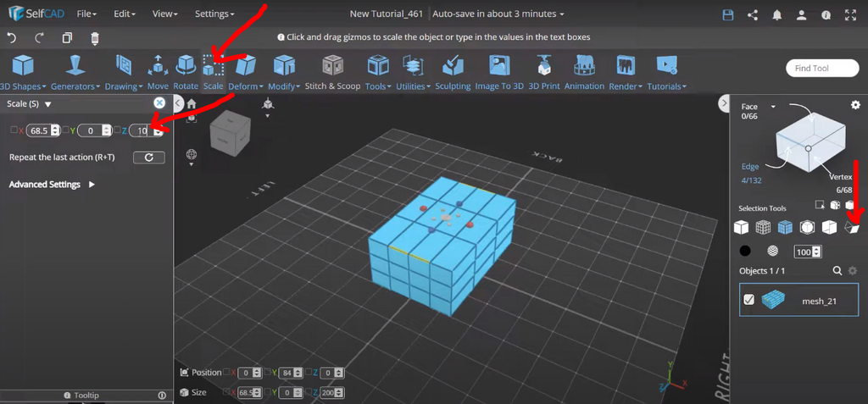Click the Save disk icon

click(x=728, y=15)
